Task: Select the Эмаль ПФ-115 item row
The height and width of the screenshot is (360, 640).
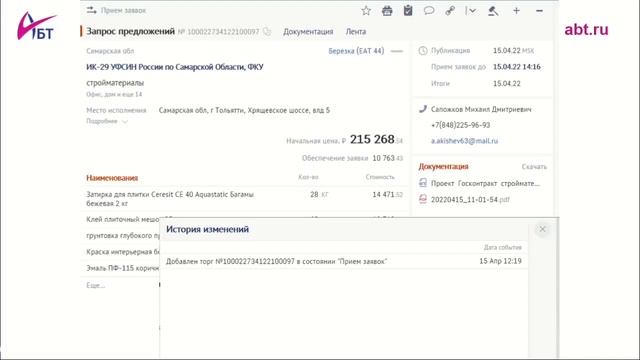Action: [x=122, y=268]
